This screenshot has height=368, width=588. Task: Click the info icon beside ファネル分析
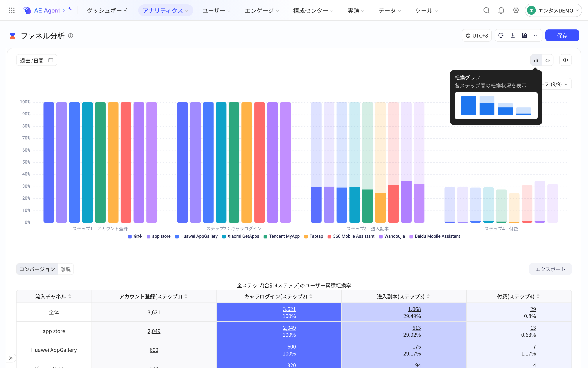70,36
